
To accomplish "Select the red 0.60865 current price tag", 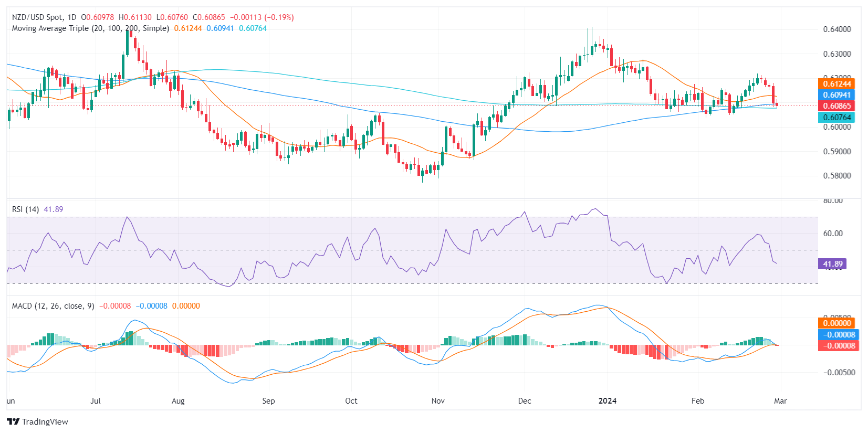I will pos(836,106).
